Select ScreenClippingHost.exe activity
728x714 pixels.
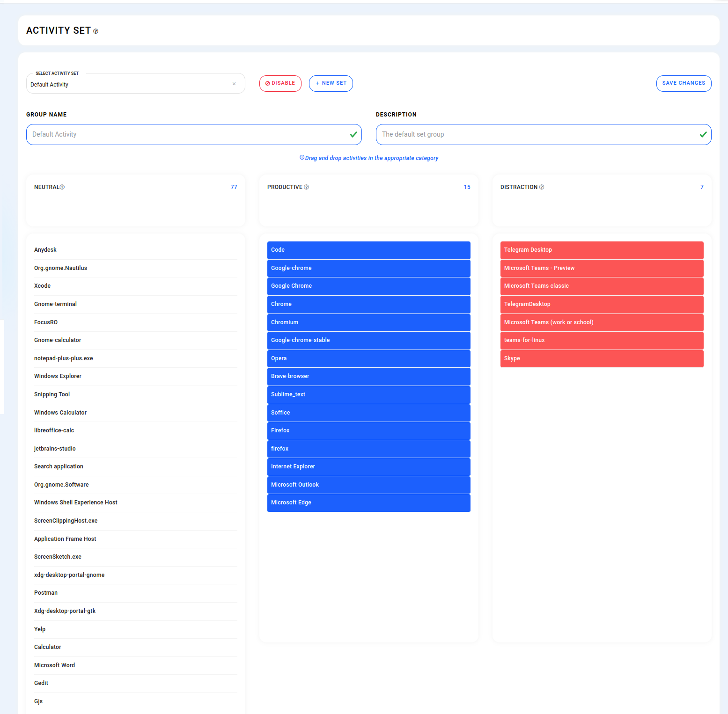click(x=136, y=521)
